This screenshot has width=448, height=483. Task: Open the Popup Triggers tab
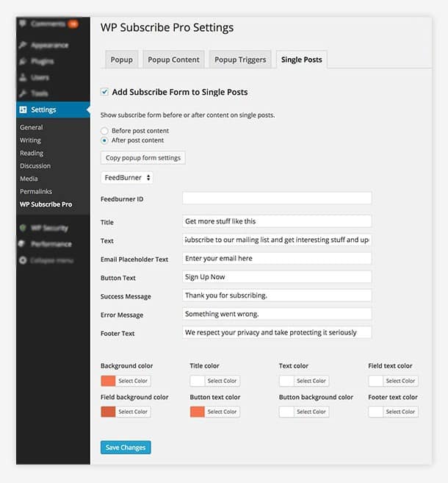[240, 60]
